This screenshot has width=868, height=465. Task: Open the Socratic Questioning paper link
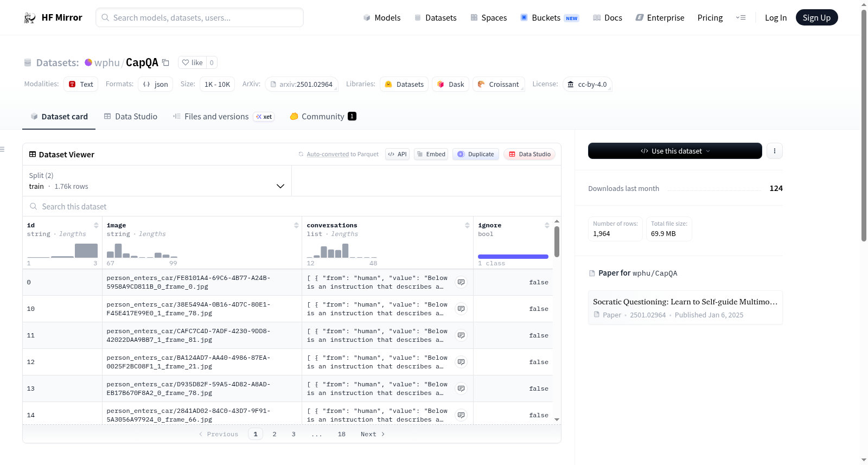point(685,308)
